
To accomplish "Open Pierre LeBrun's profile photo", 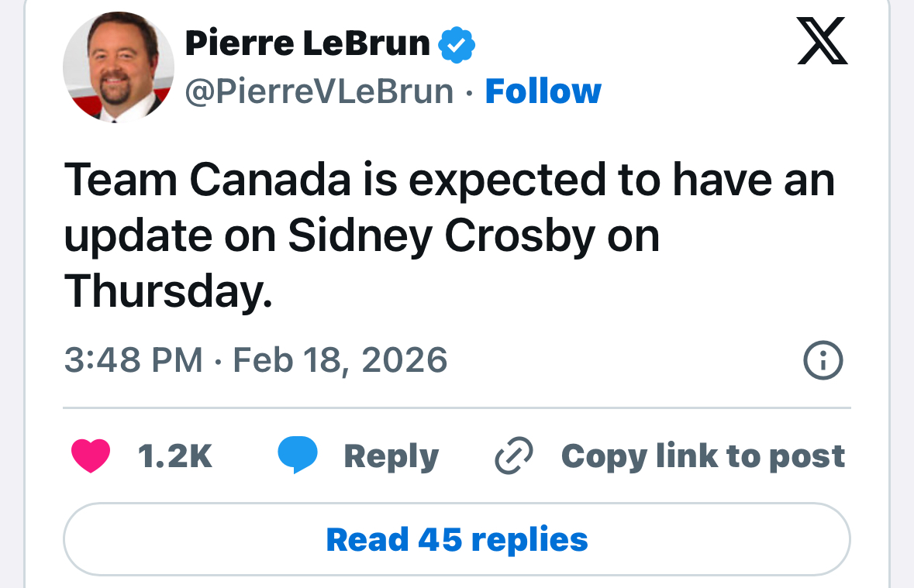I will (119, 67).
